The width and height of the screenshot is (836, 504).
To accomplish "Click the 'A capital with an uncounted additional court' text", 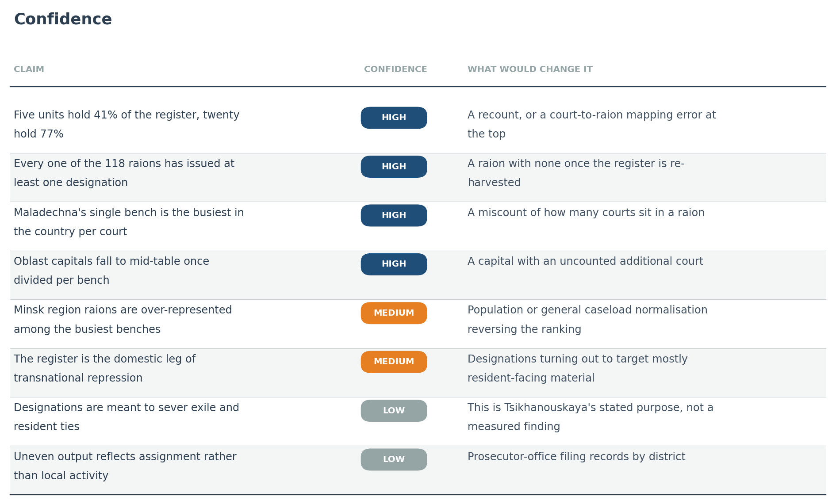I will 585,261.
